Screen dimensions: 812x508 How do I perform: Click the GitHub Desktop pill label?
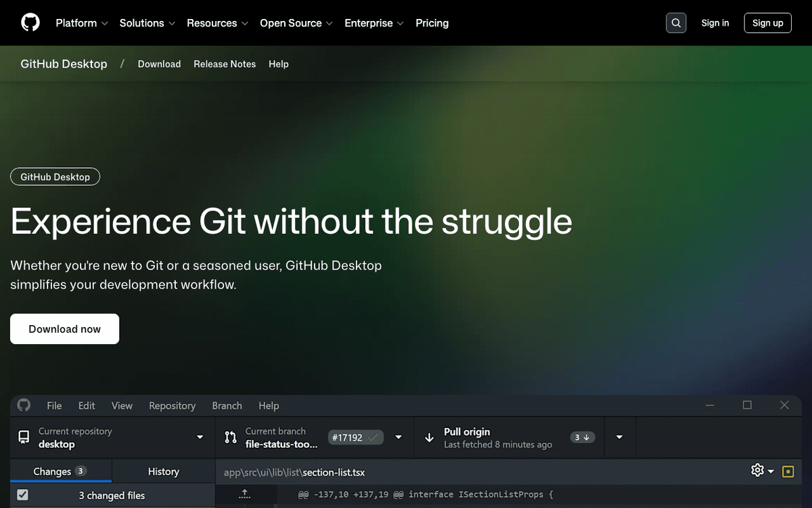[55, 177]
